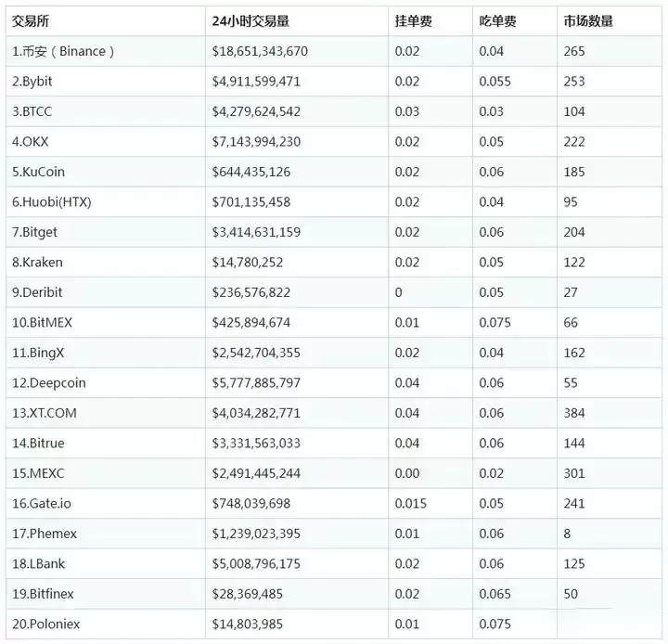Click LBank market count 125
This screenshot has height=644, width=668.
tap(574, 564)
